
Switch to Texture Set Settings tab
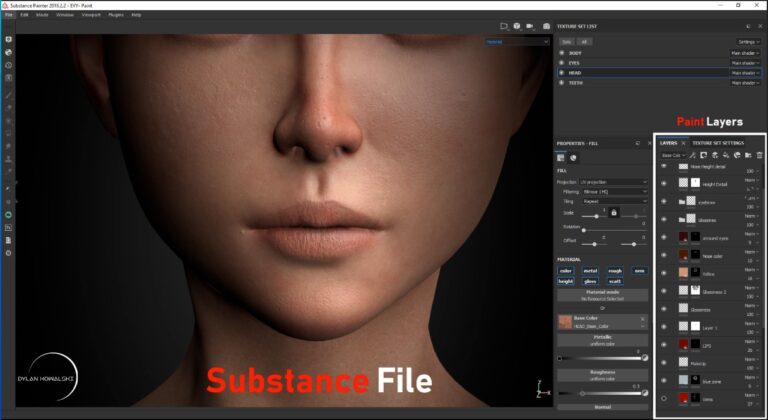tap(718, 143)
